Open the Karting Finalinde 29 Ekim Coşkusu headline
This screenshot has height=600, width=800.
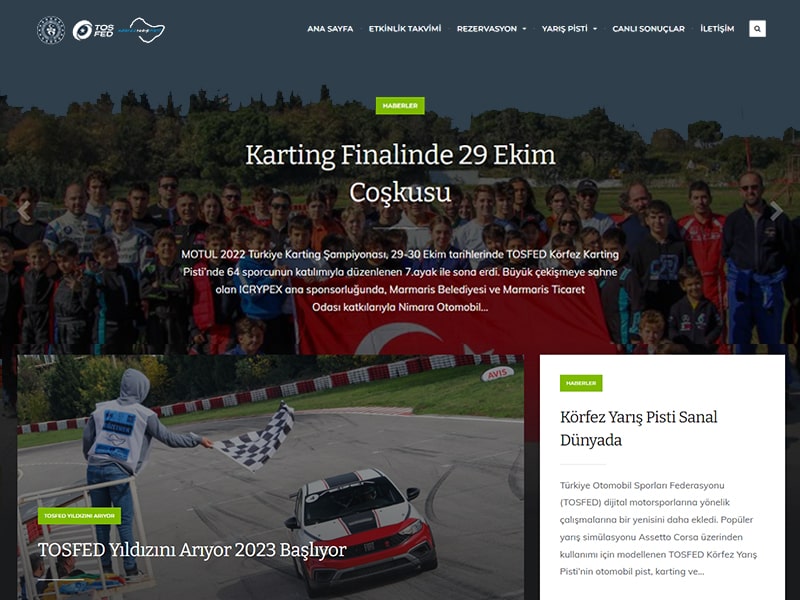pyautogui.click(x=400, y=173)
